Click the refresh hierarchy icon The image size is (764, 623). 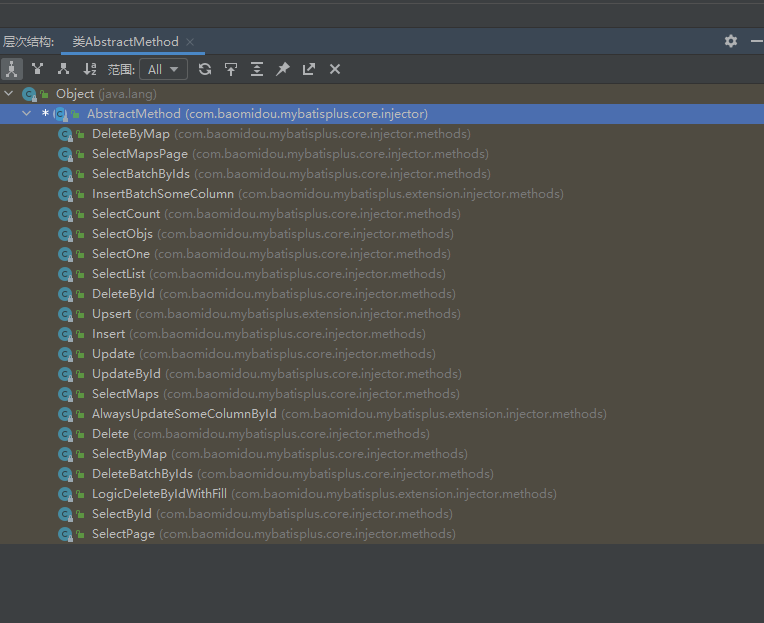pyautogui.click(x=205, y=69)
